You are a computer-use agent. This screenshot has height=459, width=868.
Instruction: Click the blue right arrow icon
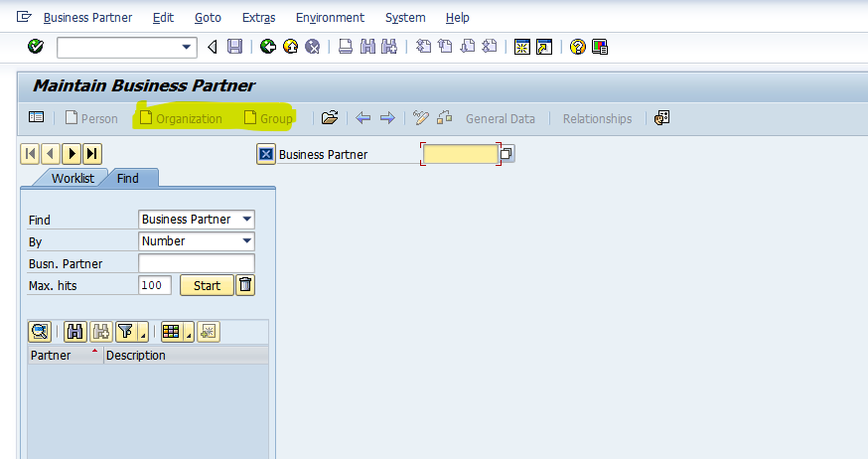click(387, 118)
